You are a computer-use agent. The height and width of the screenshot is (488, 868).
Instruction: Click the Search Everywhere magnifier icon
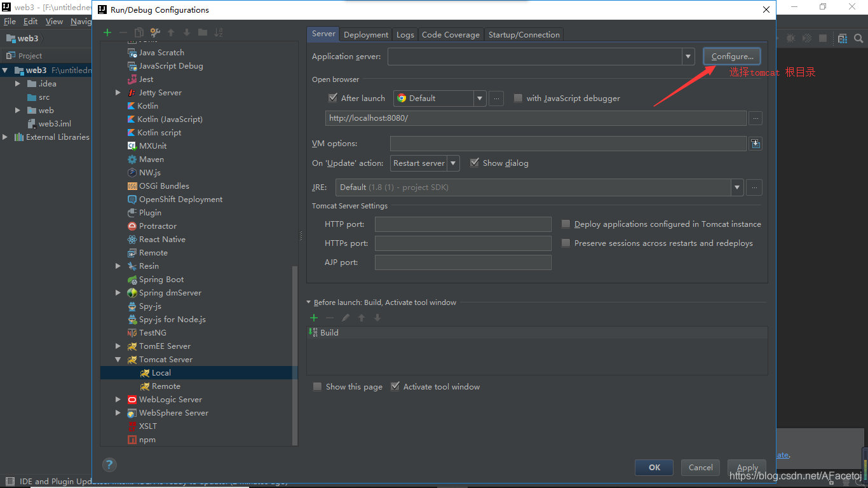[858, 39]
